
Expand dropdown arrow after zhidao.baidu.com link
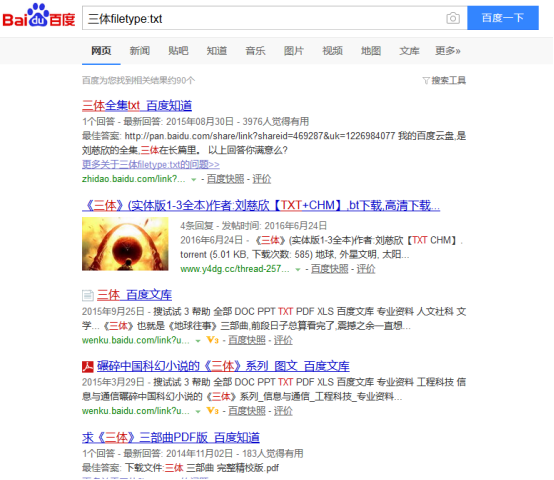pyautogui.click(x=194, y=180)
